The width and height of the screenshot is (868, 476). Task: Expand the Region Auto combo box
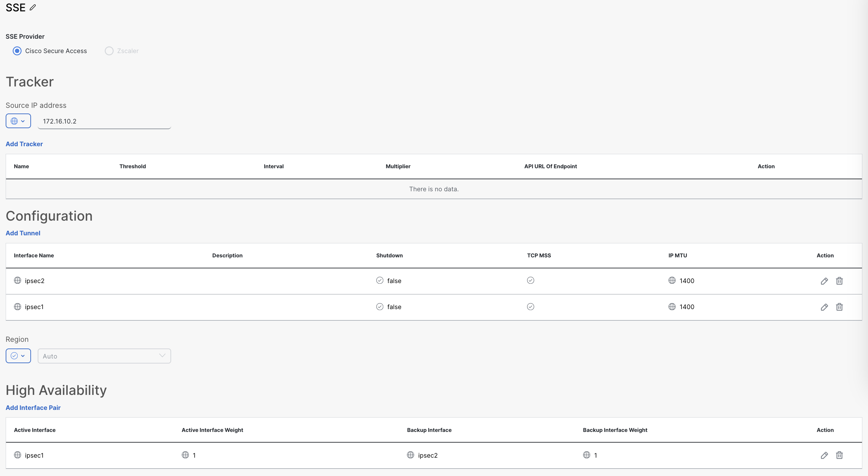[x=104, y=356]
